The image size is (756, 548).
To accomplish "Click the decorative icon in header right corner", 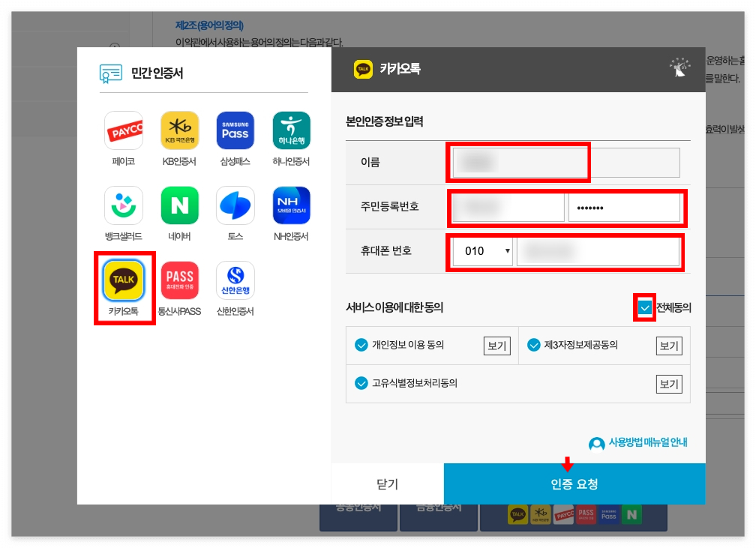I will point(679,67).
